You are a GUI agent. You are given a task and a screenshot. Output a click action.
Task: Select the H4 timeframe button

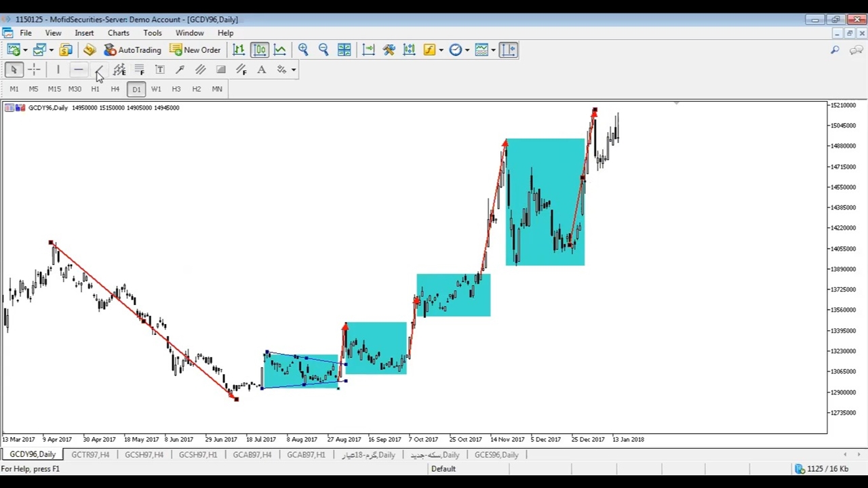pyautogui.click(x=115, y=89)
